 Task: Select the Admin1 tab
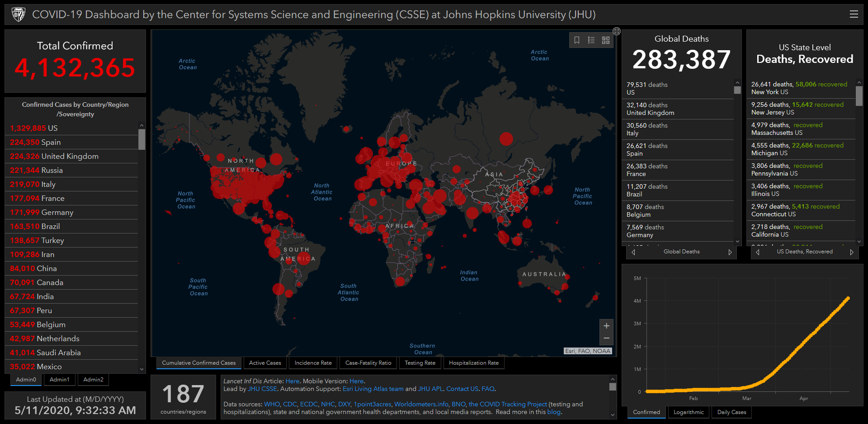click(60, 380)
